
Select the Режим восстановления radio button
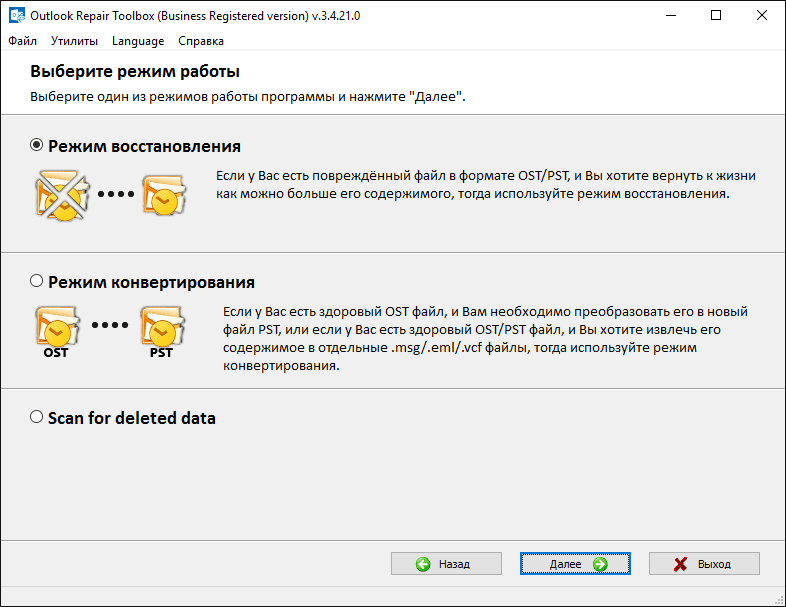coord(37,145)
